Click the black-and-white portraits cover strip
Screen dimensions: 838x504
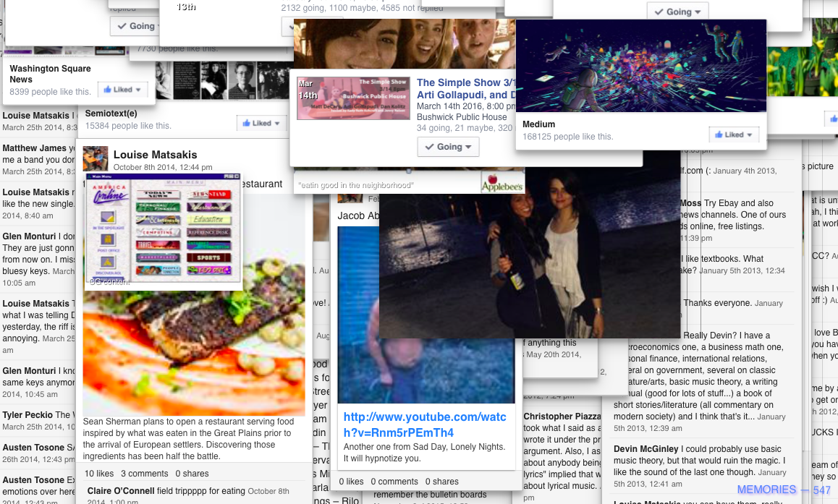[224, 80]
